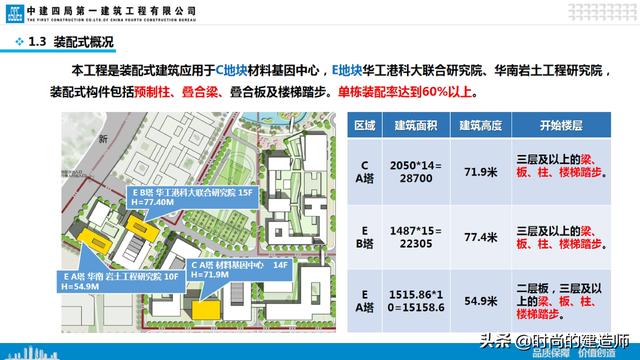Click the area cell '2050*14=28700'

tap(416, 172)
